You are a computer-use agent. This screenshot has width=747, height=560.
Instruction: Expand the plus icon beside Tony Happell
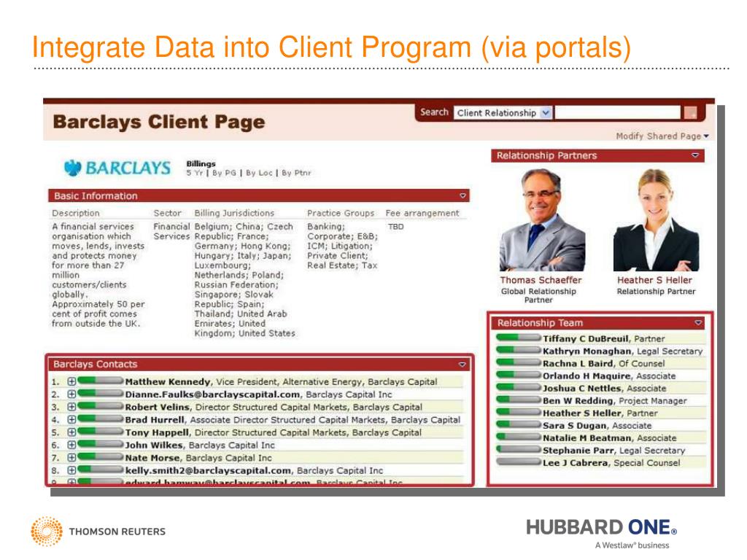pyautogui.click(x=71, y=432)
